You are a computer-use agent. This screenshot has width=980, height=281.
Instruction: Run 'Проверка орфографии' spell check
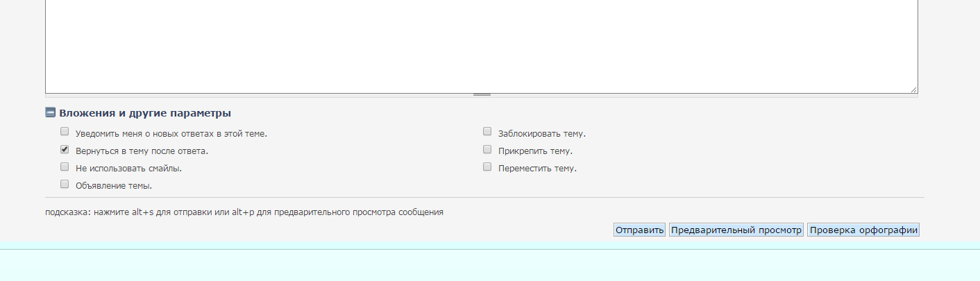pyautogui.click(x=863, y=230)
